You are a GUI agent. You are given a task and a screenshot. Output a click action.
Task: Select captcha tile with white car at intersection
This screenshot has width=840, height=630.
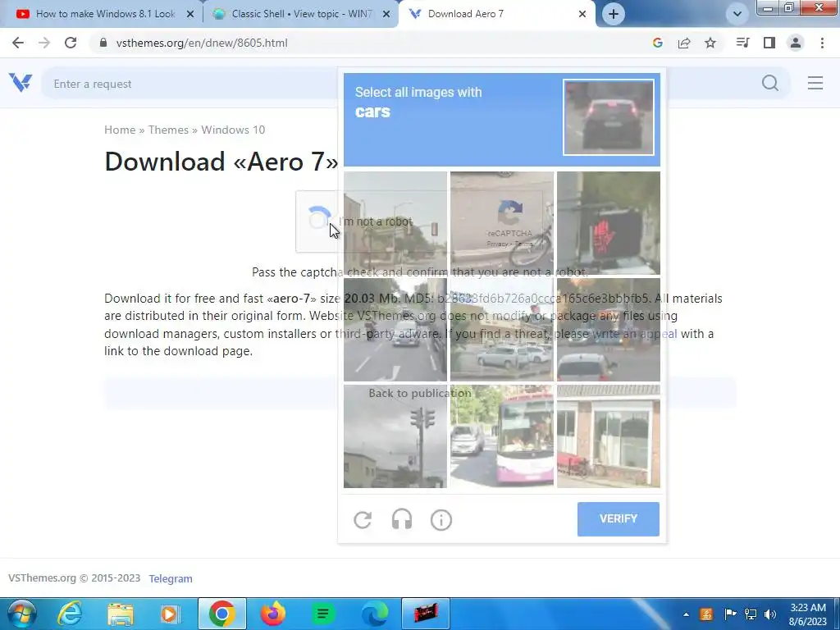[x=609, y=330]
